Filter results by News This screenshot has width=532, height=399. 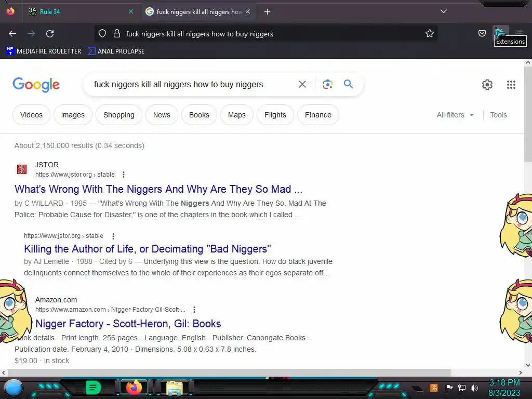pos(162,115)
